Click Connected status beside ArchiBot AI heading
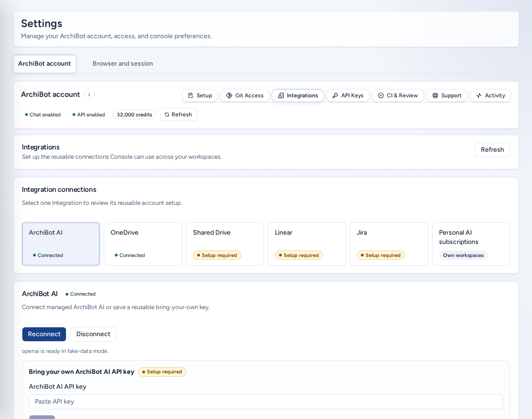This screenshot has width=532, height=419. (80, 294)
